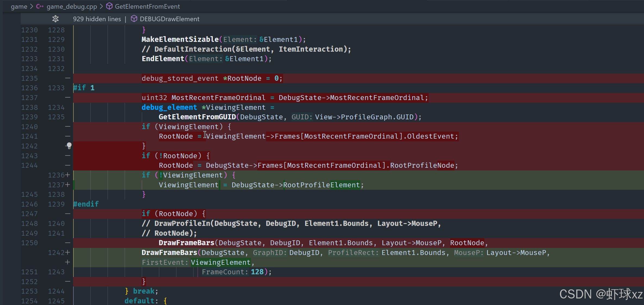Viewport: 644px width, 305px height.
Task: Click the minus marker on removed line 1247
Action: point(68,214)
